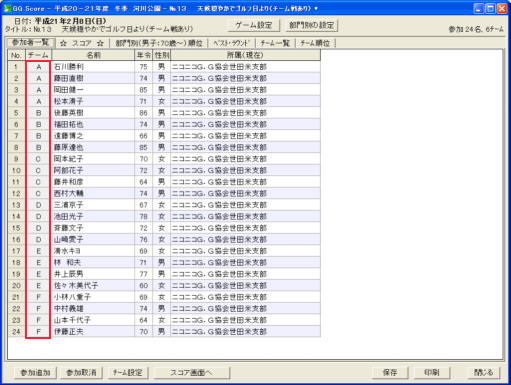This screenshot has height=385, width=511.
Task: Click the 年令 column header
Action: pos(144,55)
